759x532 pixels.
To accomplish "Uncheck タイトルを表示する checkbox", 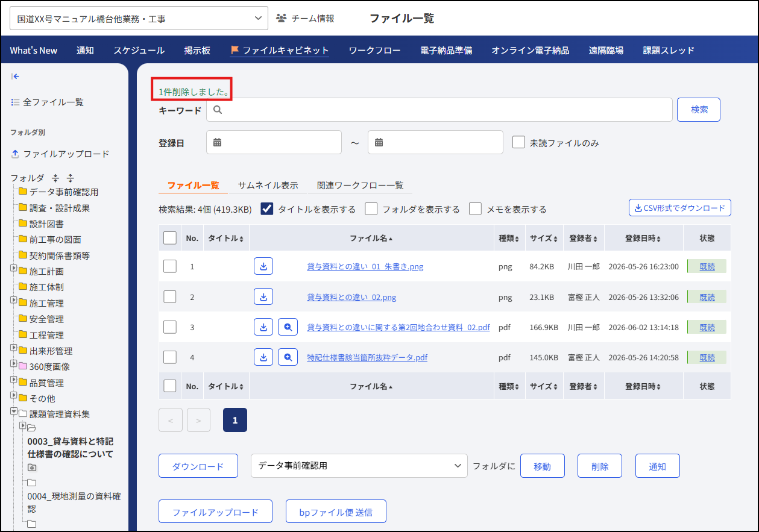I will (x=267, y=208).
